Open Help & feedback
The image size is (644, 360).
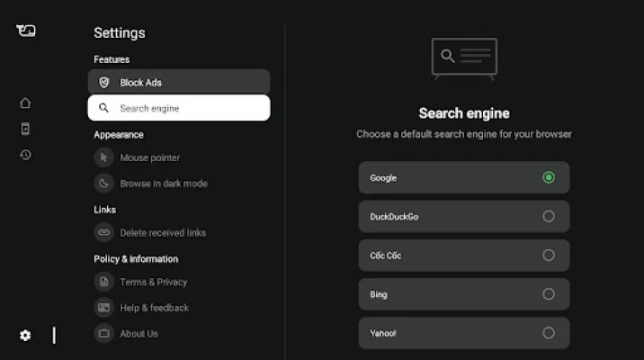click(154, 308)
